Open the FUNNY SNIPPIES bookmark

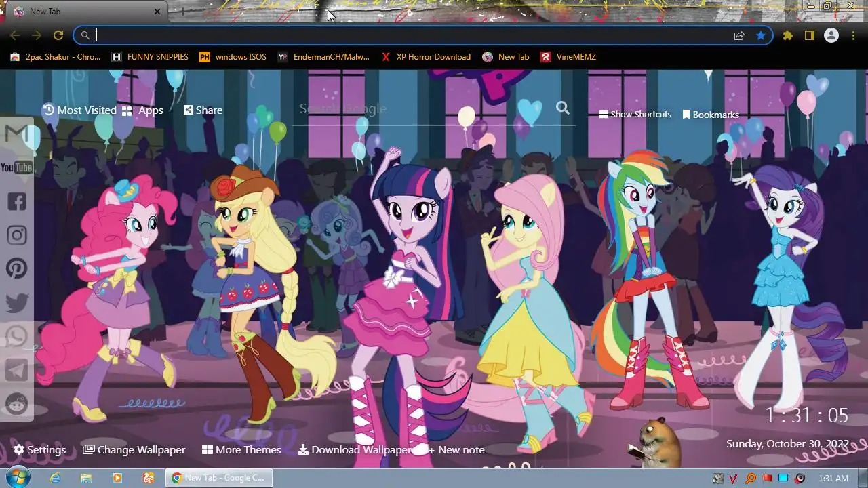coord(150,57)
